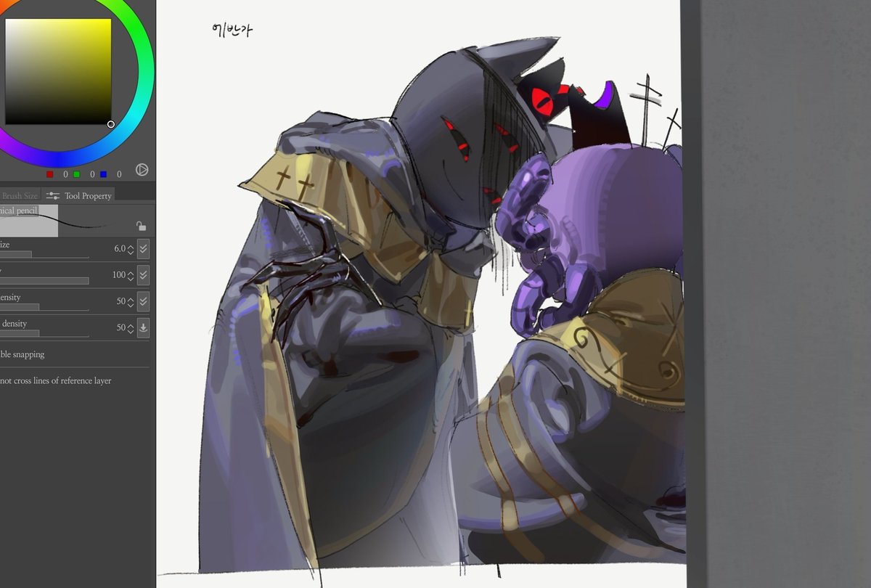Click the 'mechanical pencil' tool name label

click(19, 211)
